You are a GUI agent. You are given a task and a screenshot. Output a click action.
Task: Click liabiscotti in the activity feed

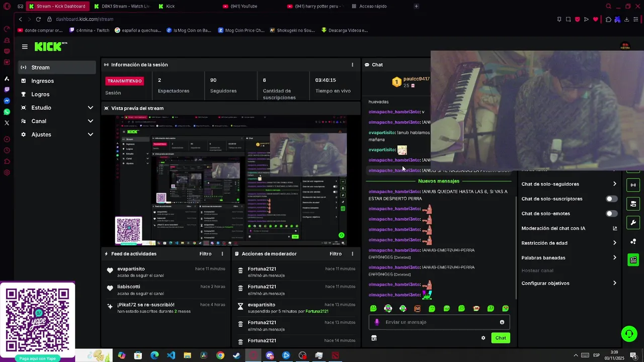click(130, 287)
